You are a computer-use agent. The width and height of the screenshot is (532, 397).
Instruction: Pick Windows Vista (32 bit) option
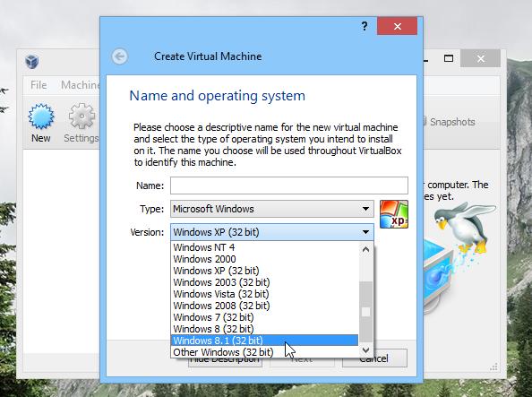coord(264,294)
